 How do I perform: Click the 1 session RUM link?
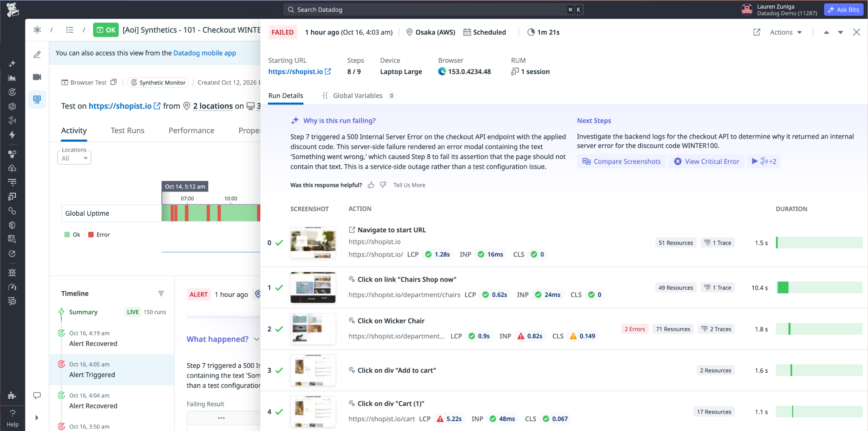point(531,72)
